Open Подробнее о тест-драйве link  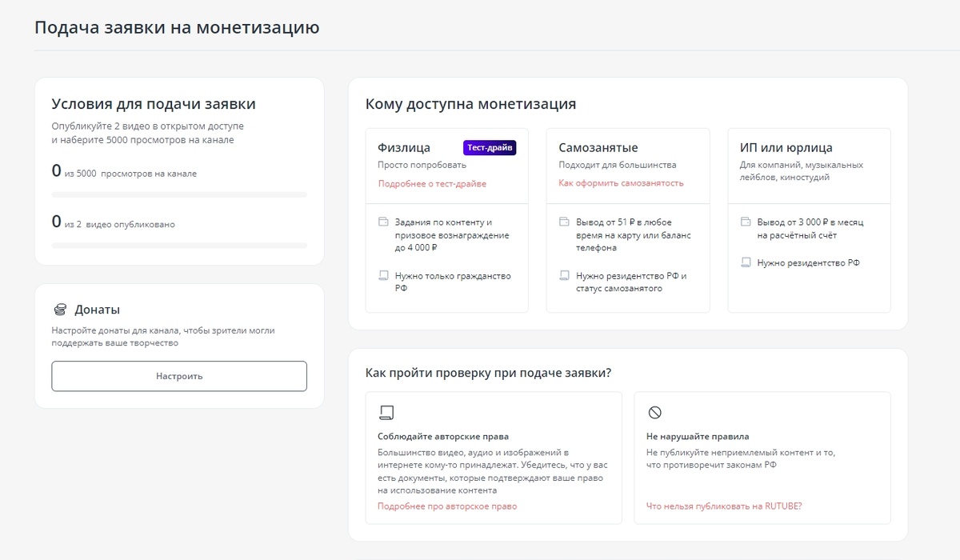pos(432,183)
